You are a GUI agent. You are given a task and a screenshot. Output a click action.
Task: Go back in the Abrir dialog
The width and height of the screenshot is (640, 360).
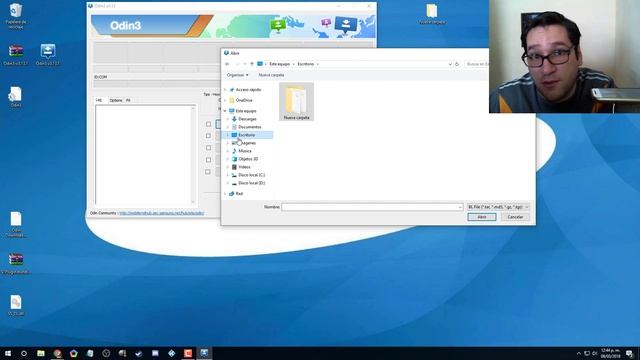(x=227, y=64)
